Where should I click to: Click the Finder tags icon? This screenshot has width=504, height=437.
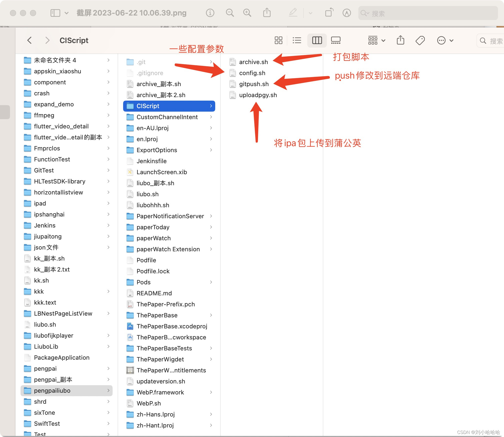420,40
